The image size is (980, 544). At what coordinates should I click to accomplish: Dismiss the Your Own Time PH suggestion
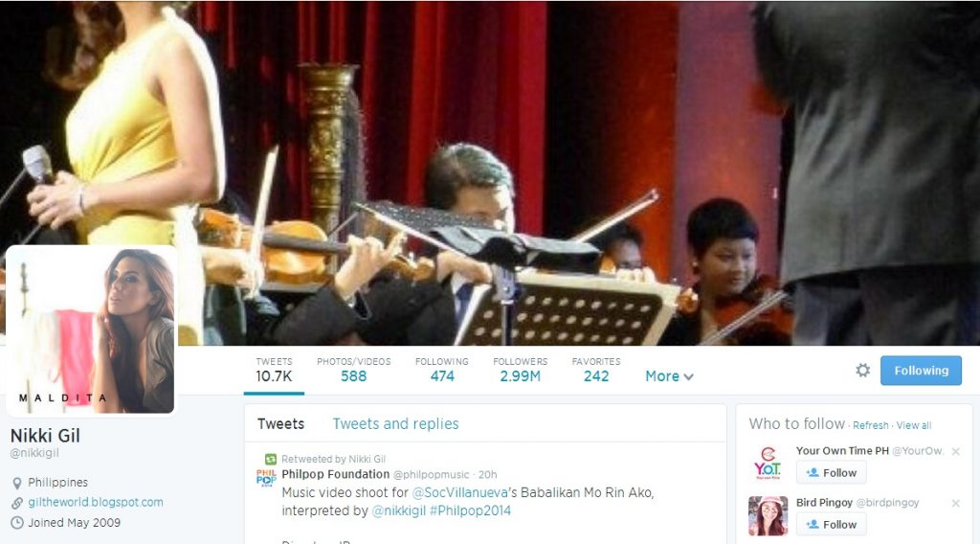click(x=956, y=451)
